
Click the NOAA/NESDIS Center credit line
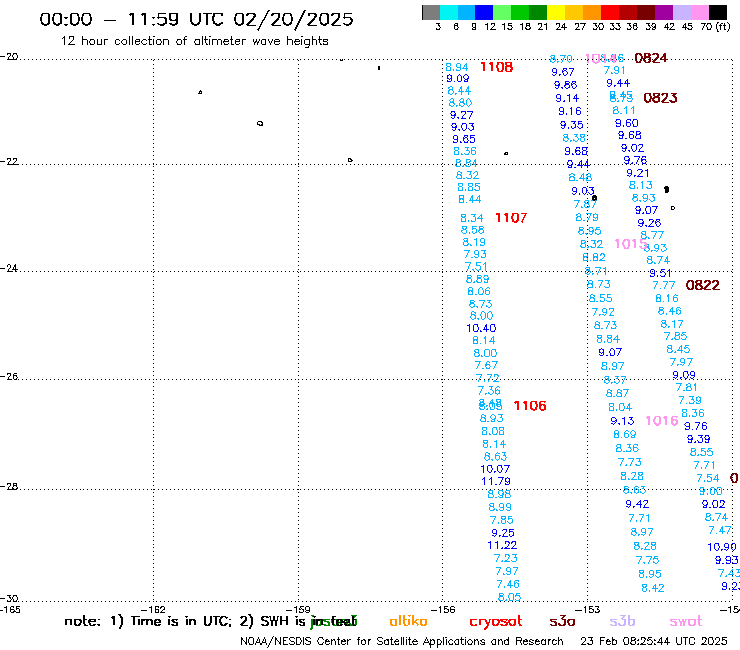402,642
